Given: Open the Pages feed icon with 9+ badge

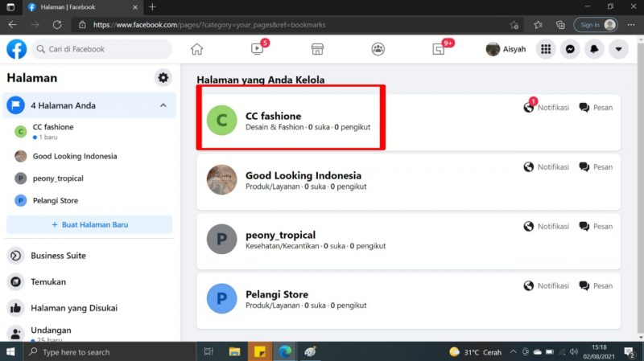Looking at the screenshot, I should 438,49.
